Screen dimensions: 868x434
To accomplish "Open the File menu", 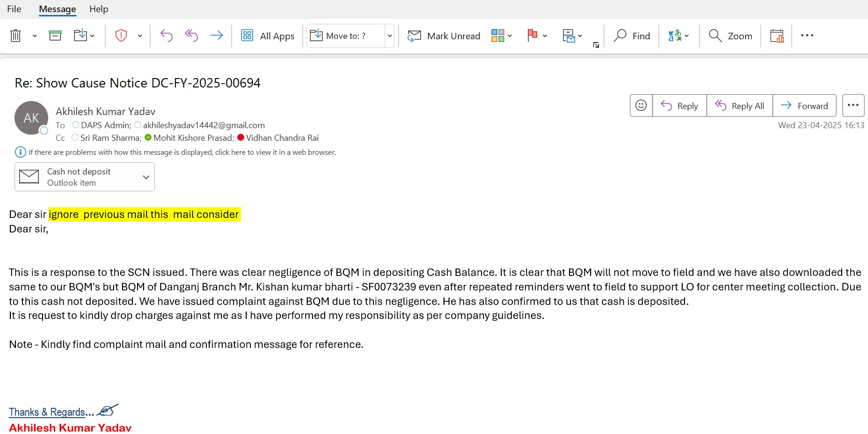I will coord(14,9).
